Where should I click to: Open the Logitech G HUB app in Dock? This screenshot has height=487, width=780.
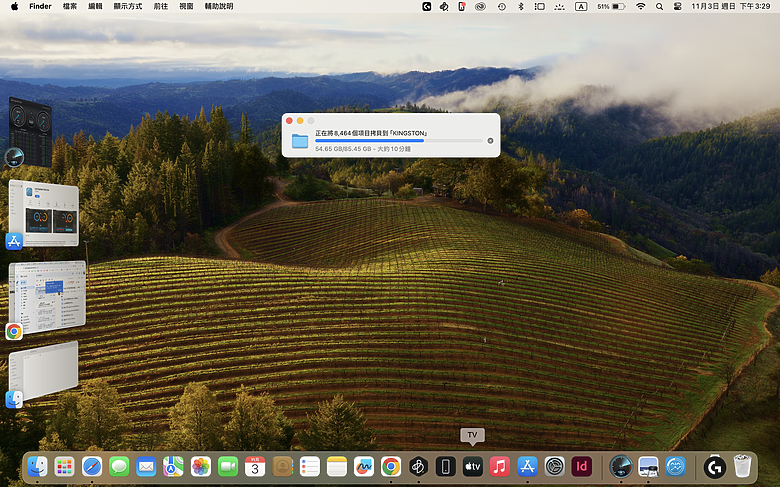pyautogui.click(x=715, y=467)
